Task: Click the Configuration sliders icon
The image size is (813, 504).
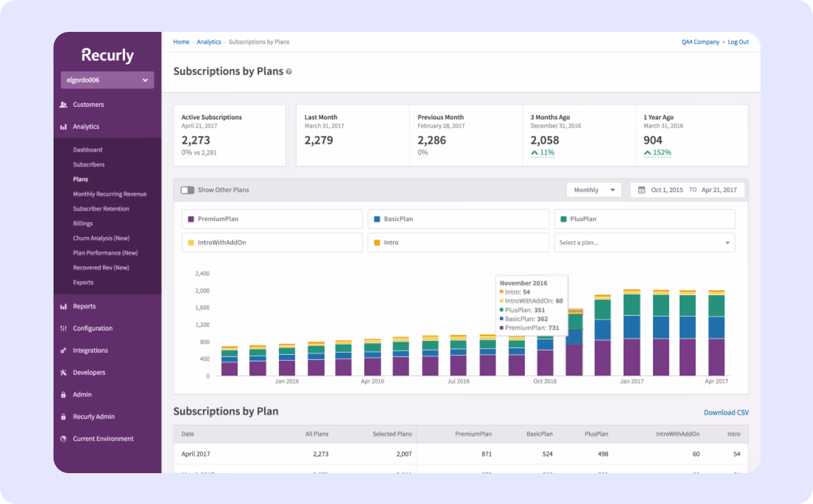Action: [63, 328]
